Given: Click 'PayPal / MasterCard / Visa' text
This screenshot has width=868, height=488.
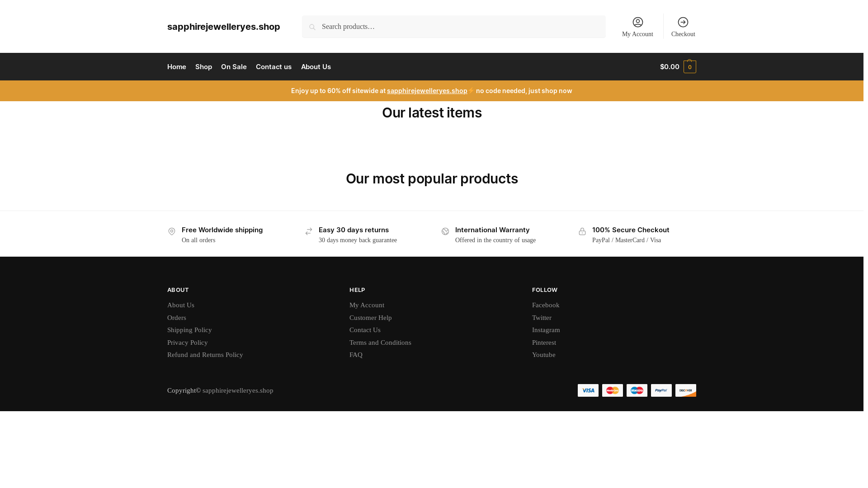Looking at the screenshot, I should point(627,240).
